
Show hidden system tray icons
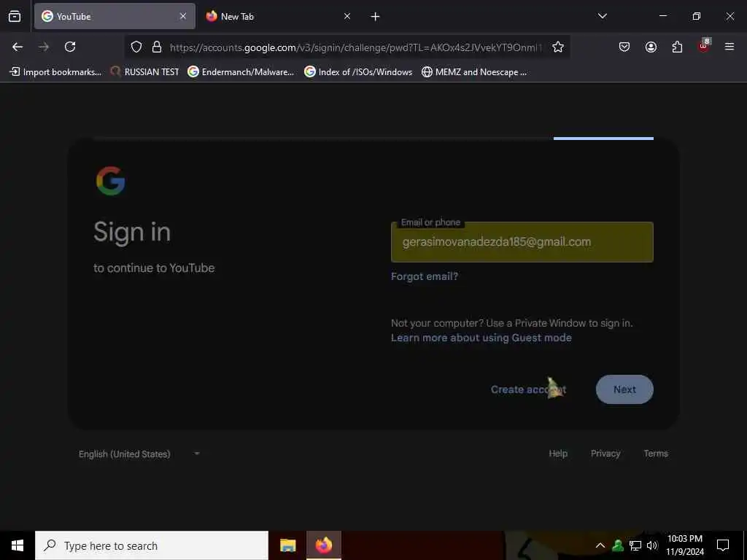click(x=600, y=545)
